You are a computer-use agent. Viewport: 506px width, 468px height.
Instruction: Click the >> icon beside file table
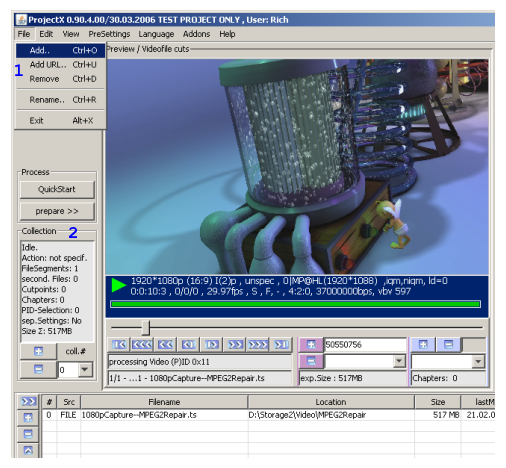click(x=28, y=402)
